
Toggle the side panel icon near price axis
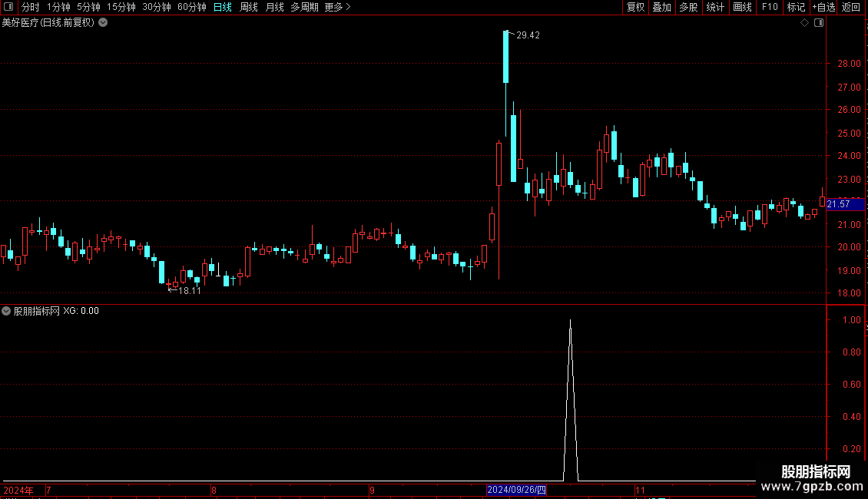coord(819,23)
